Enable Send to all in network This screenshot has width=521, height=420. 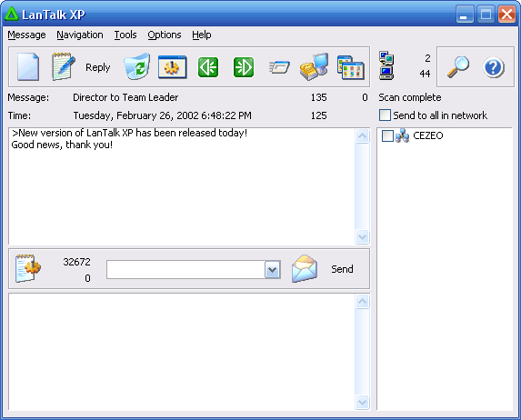[385, 115]
